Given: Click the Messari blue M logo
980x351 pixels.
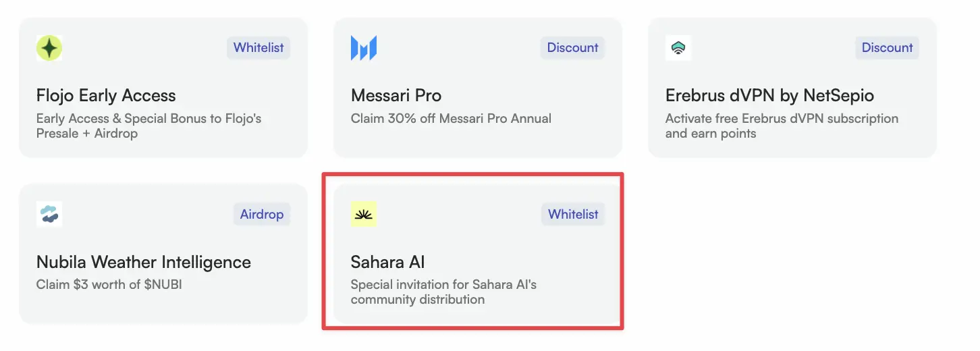Looking at the screenshot, I should (x=364, y=48).
